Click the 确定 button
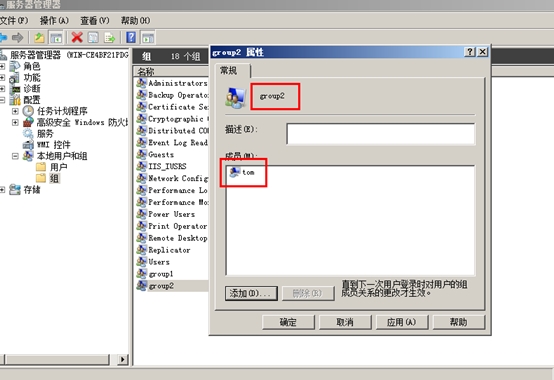The height and width of the screenshot is (380, 554). [288, 322]
